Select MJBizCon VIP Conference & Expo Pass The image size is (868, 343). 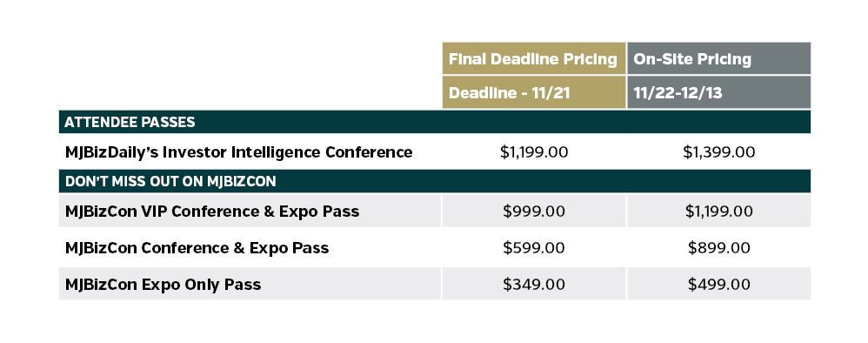coord(212,212)
